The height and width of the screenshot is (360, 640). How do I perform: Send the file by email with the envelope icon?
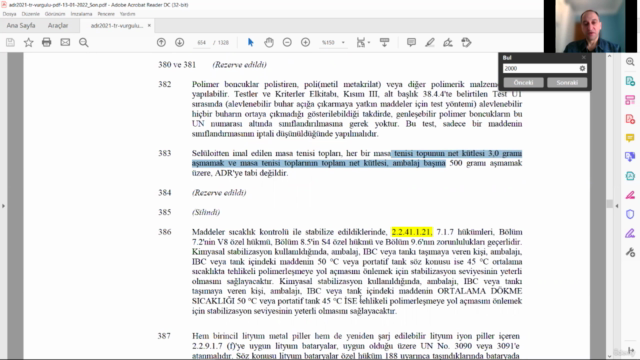[x=65, y=42]
